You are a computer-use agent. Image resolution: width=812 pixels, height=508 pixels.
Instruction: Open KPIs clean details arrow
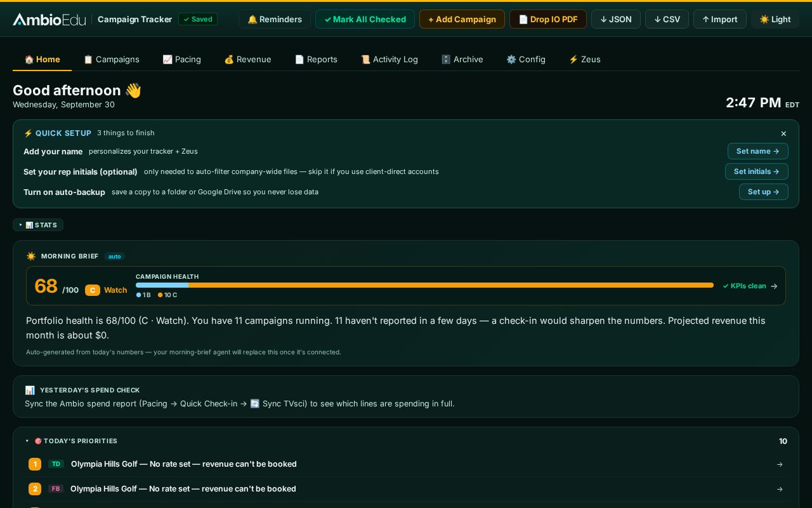click(x=774, y=286)
